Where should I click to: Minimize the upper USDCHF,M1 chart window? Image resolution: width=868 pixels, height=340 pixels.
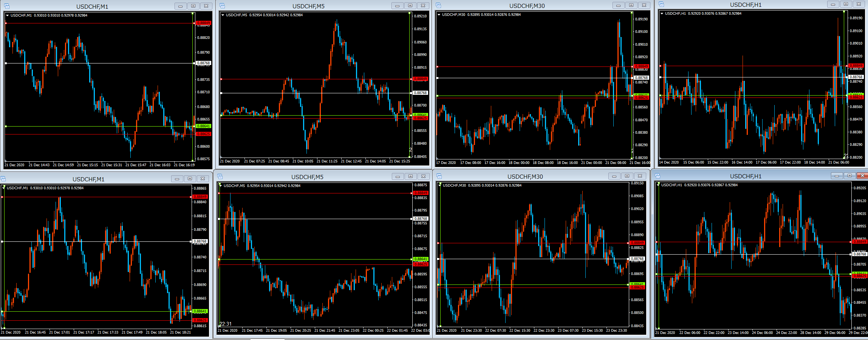point(180,6)
